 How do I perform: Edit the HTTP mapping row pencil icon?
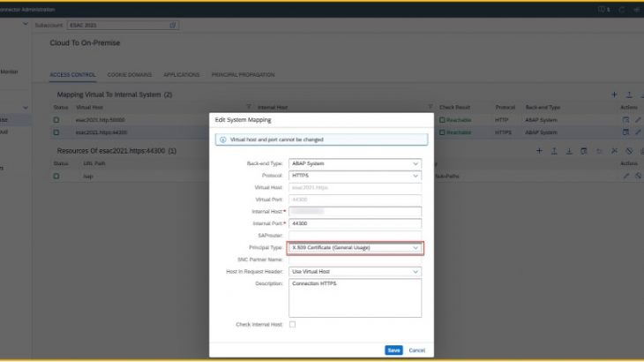638,120
